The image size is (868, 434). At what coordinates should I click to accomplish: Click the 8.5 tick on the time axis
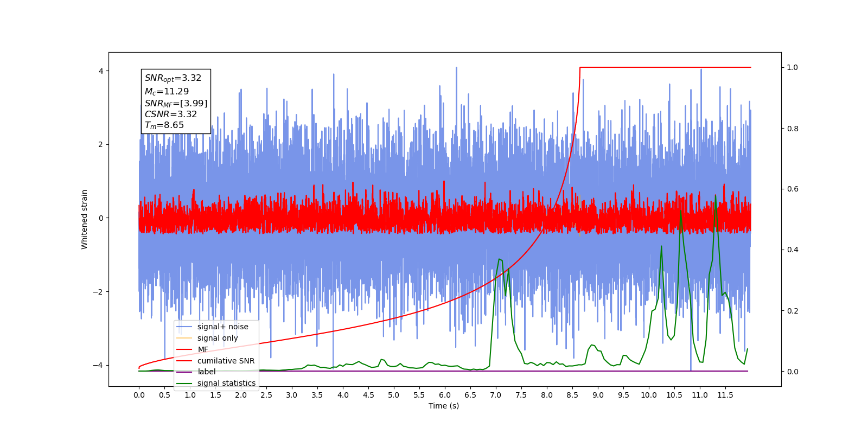coord(572,395)
